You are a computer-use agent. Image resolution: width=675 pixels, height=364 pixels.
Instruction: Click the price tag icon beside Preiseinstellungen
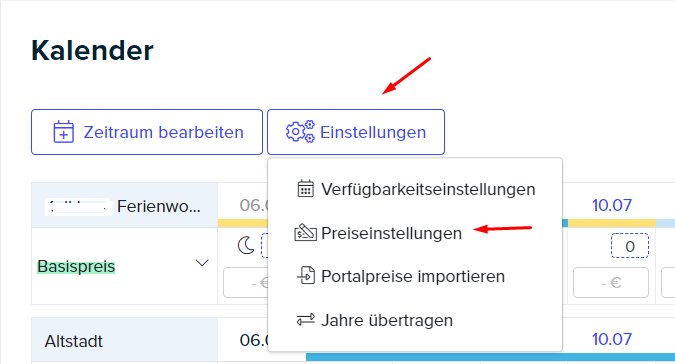[305, 233]
